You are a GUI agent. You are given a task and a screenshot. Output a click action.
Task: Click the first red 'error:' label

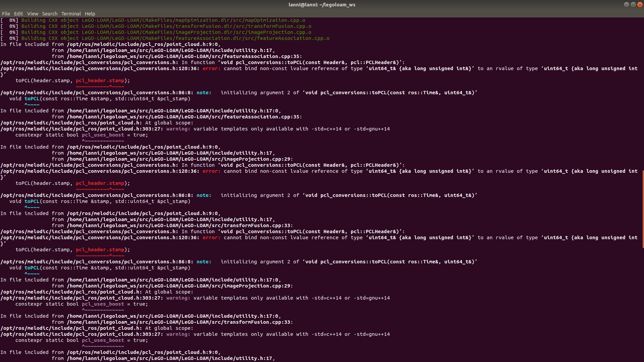click(x=211, y=68)
